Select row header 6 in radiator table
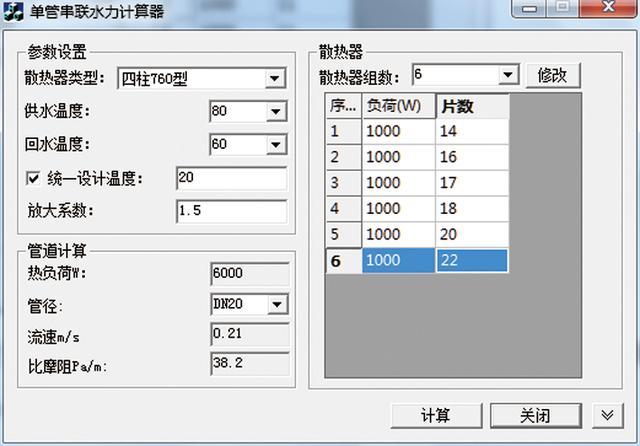This screenshot has height=446, width=640. point(343,260)
